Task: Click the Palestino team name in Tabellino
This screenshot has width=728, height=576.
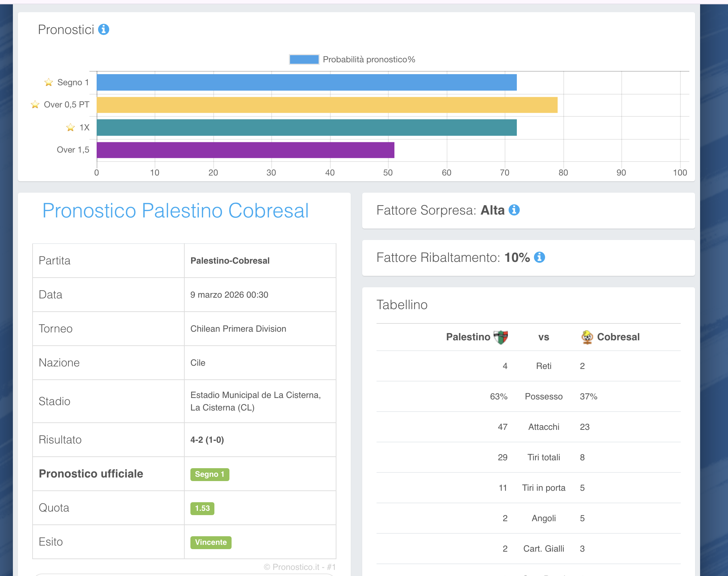Action: (x=468, y=337)
